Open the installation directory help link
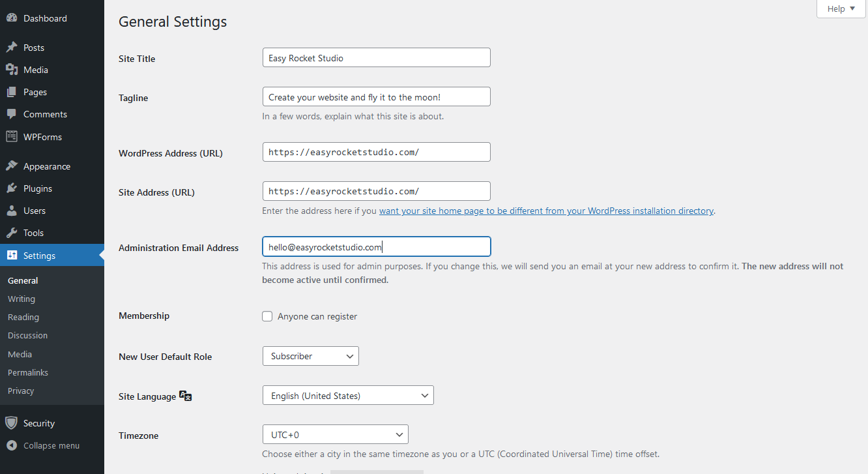Viewport: 868px width, 474px height. click(x=546, y=211)
